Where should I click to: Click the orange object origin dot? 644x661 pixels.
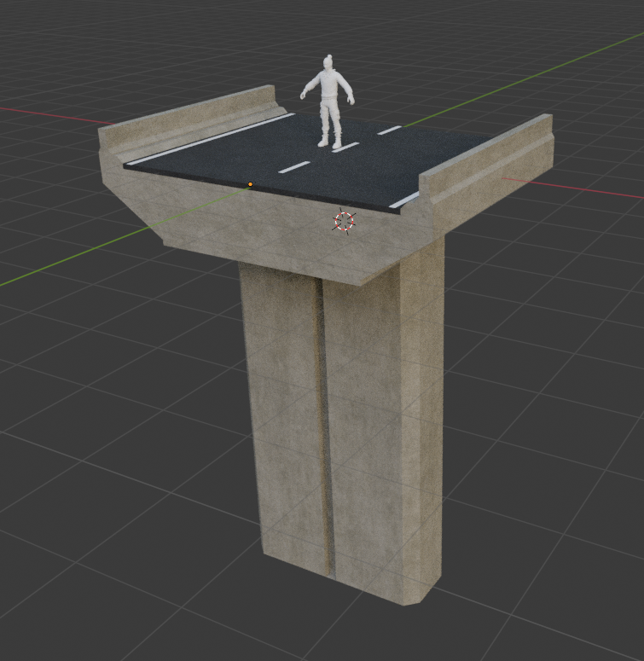pos(251,184)
